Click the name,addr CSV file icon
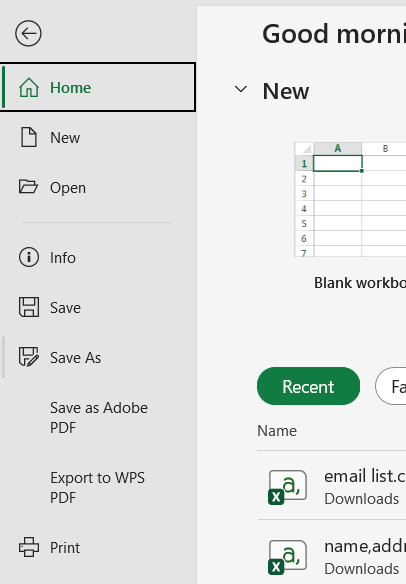Viewport: 406px width, 584px height. 287,557
